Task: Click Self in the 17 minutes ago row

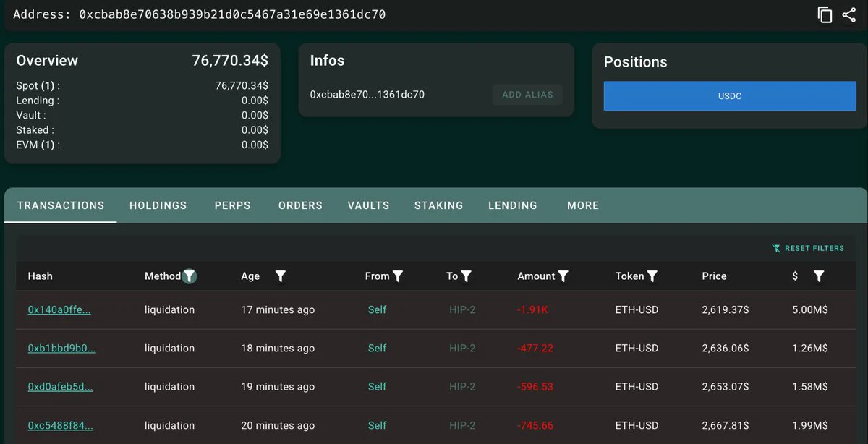Action: point(377,309)
